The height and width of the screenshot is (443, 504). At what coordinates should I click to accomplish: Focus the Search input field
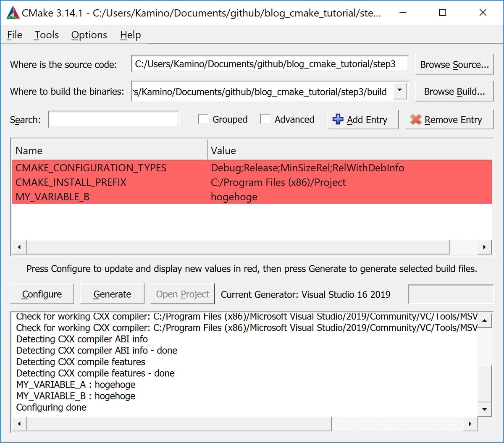coord(114,119)
